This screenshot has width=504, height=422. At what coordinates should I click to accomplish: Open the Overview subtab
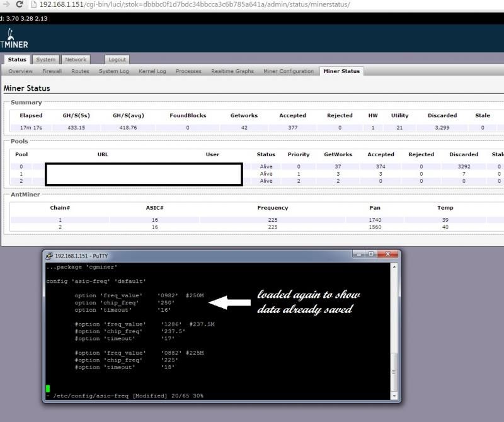(x=21, y=71)
